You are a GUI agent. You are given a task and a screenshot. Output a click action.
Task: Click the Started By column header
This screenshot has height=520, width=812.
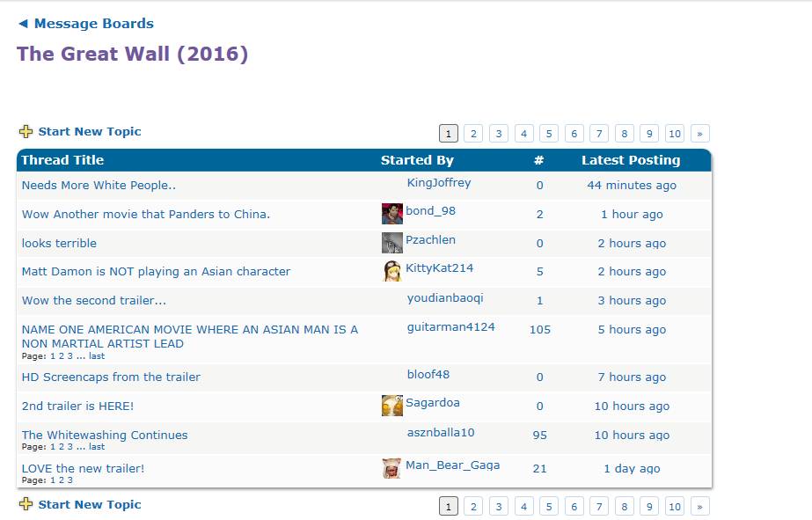coord(417,160)
